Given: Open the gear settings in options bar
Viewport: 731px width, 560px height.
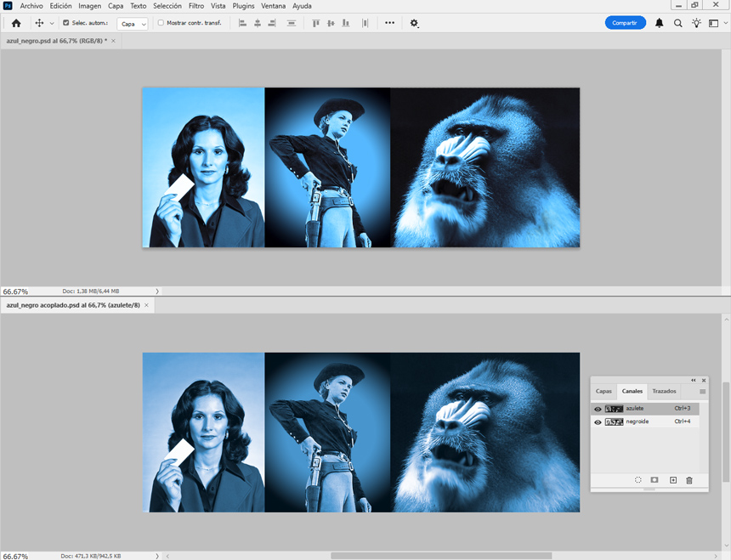Looking at the screenshot, I should point(414,24).
